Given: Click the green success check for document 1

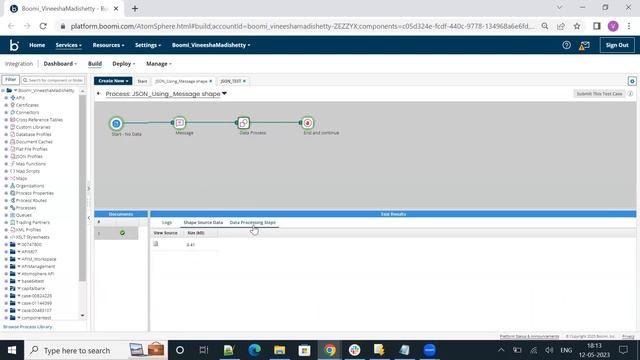Looking at the screenshot, I should click(x=122, y=233).
